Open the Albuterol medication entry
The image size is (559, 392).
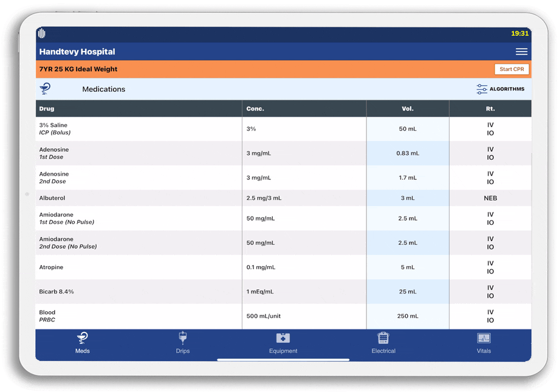click(52, 198)
